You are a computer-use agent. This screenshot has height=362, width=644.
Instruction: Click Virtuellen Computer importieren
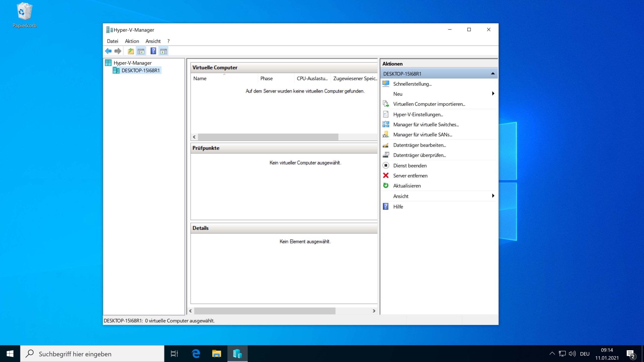(429, 104)
